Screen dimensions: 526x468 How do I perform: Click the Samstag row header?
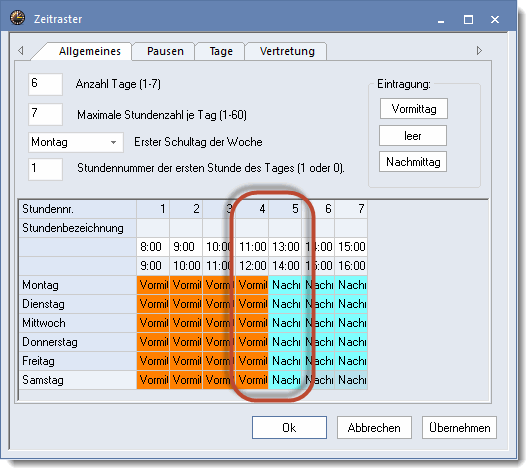pos(78,380)
